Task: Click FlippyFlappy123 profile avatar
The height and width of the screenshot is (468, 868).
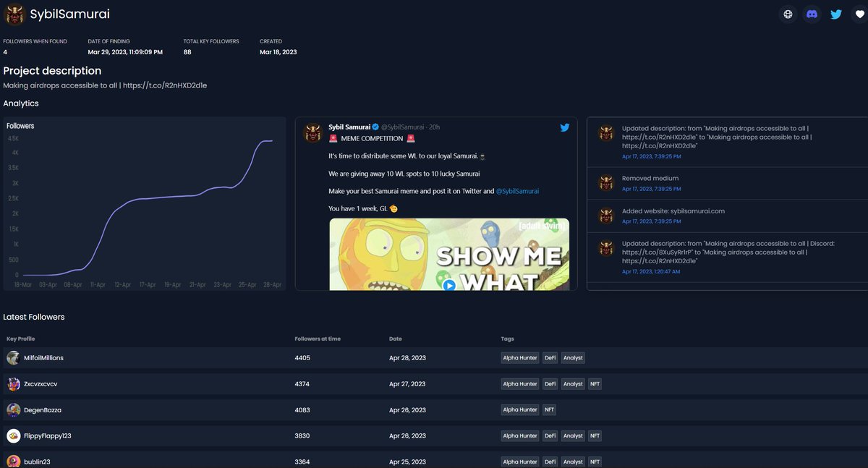Action: tap(13, 436)
